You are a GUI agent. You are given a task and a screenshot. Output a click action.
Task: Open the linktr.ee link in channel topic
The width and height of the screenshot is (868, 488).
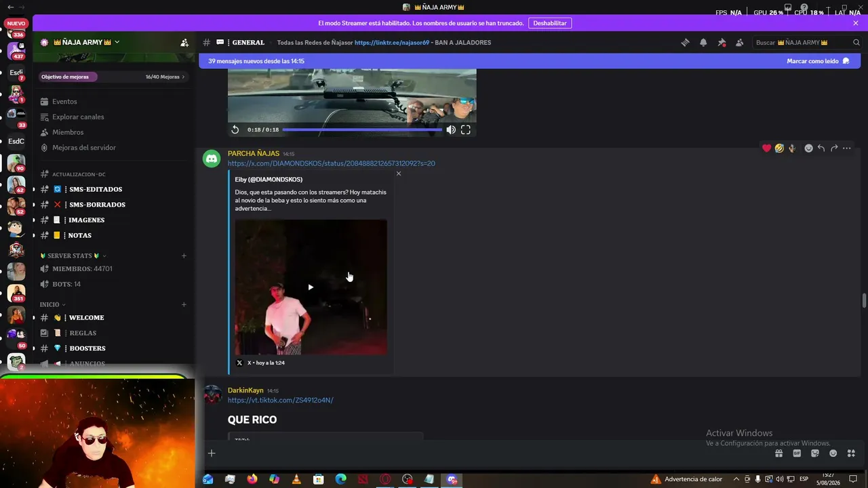pos(392,42)
